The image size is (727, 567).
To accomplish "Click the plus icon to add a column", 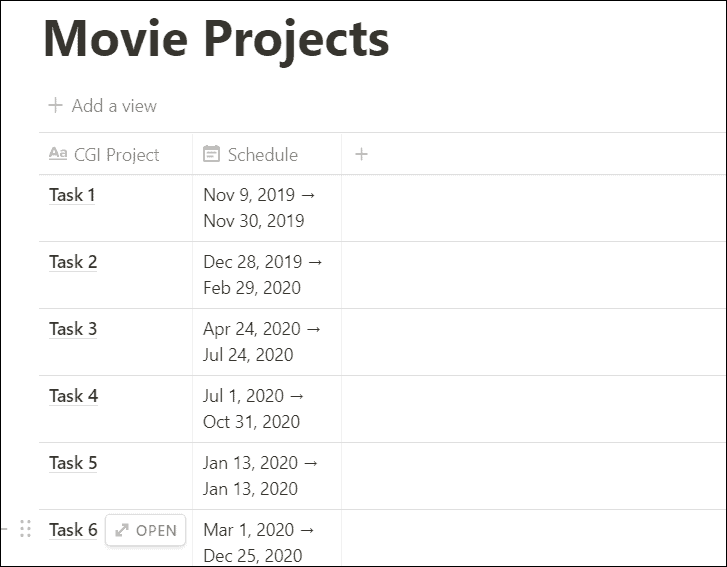I will (362, 154).
